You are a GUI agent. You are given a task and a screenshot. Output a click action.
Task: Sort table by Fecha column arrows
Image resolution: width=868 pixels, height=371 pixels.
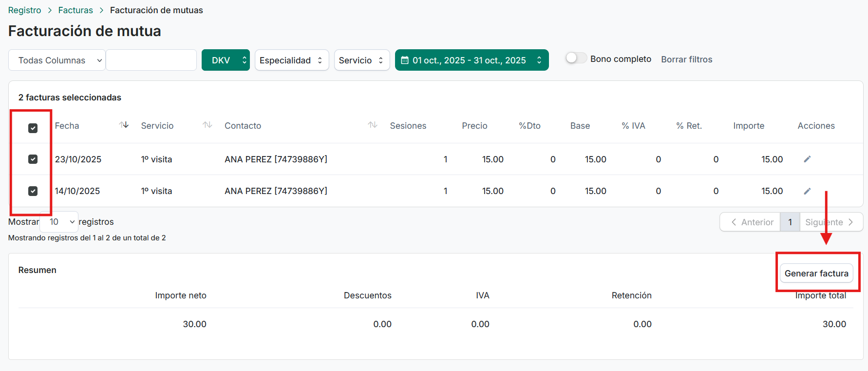point(124,125)
